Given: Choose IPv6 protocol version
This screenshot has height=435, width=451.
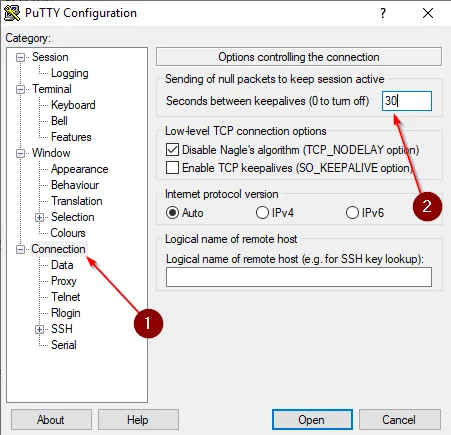Looking at the screenshot, I should 352,213.
